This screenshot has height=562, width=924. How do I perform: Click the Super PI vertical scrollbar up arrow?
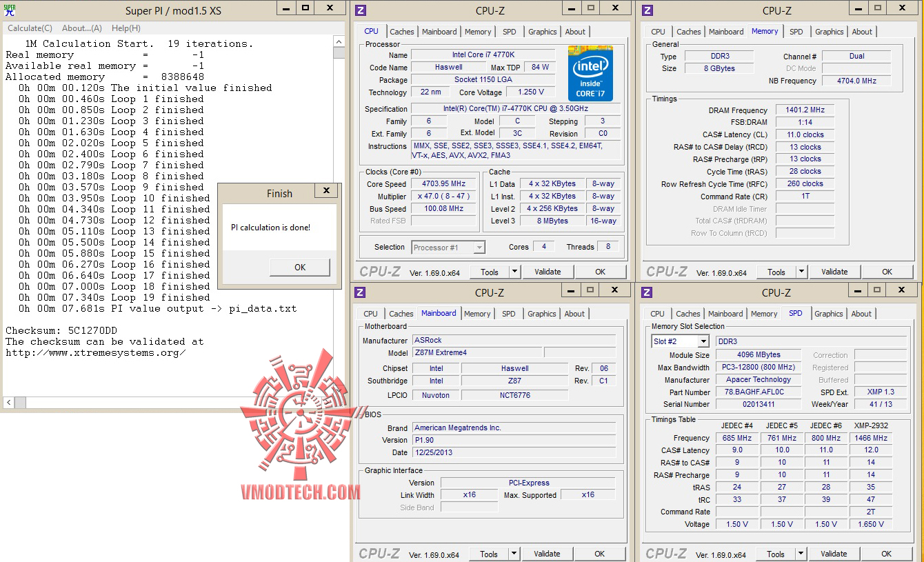(x=339, y=42)
